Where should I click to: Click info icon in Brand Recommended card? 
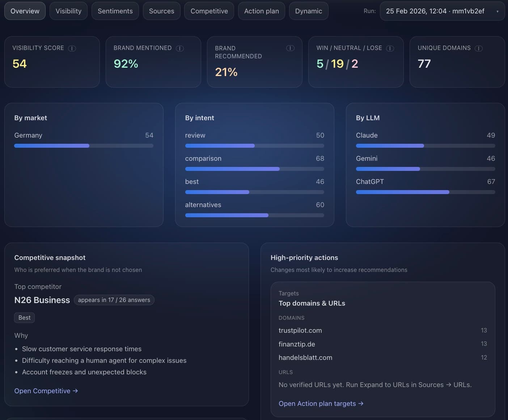click(290, 48)
